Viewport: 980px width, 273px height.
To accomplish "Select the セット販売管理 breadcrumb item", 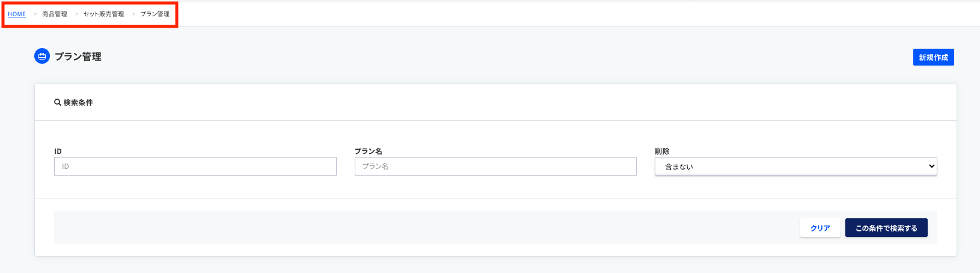I will [x=103, y=14].
